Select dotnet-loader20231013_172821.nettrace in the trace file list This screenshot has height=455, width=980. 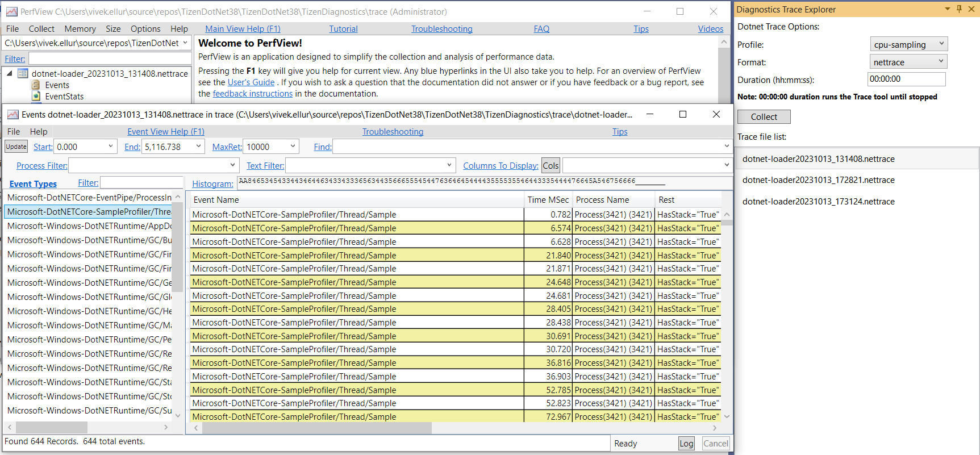point(818,180)
